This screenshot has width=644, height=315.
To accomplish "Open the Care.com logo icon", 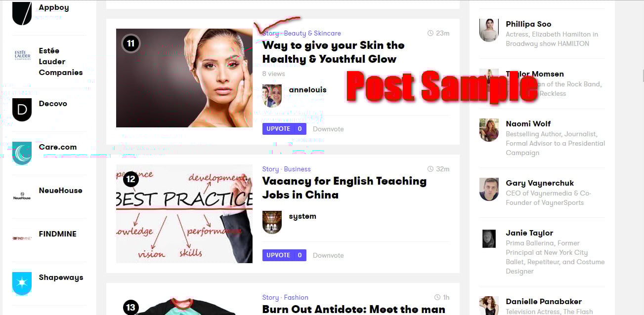I will point(22,153).
